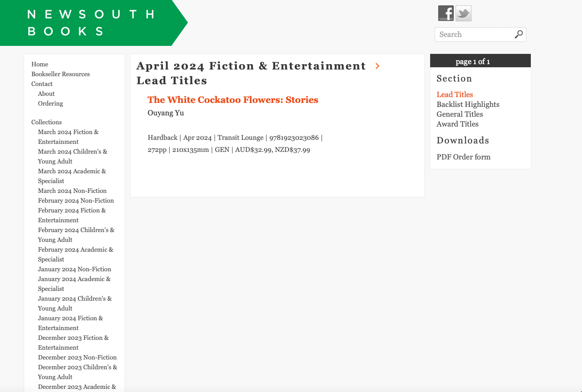The width and height of the screenshot is (582, 392).
Task: Click the April 2024 Fiction & Entertainment heading
Action: 251,66
